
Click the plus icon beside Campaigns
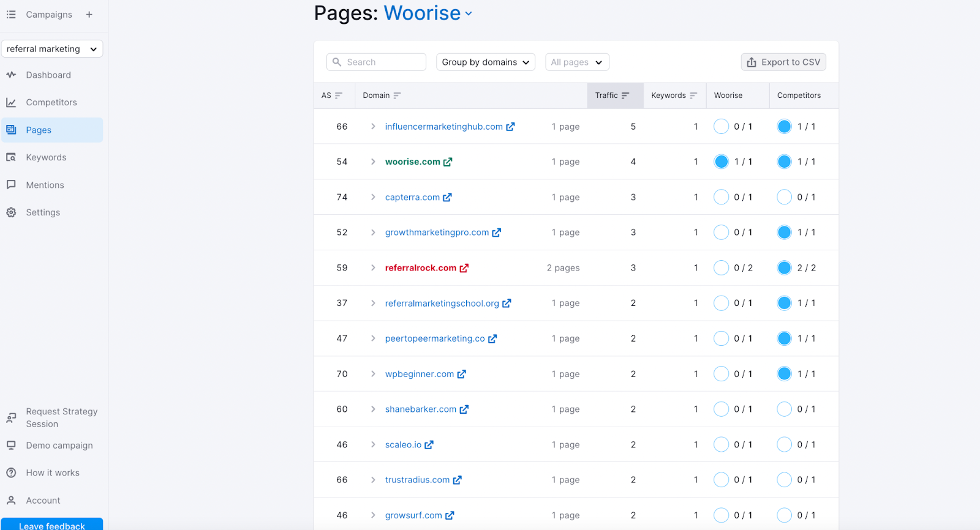click(89, 15)
